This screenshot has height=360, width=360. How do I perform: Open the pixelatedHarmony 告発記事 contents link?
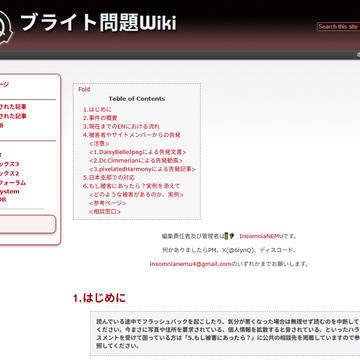click(142, 169)
